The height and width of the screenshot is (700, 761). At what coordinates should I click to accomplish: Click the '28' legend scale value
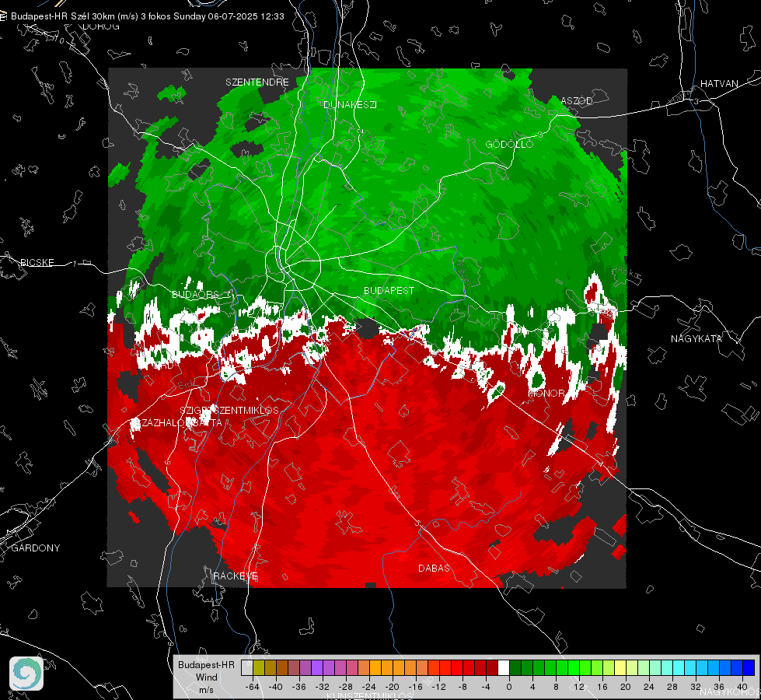(x=672, y=687)
